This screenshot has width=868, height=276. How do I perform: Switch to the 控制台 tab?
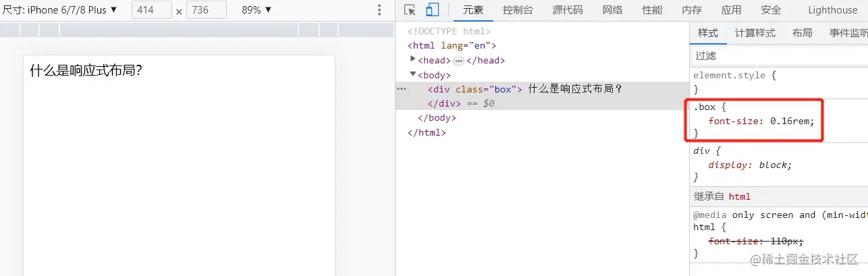pos(518,10)
